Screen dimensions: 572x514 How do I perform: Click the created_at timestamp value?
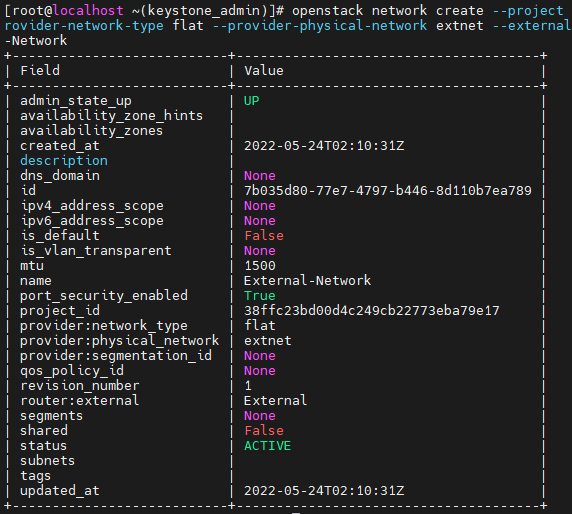[x=324, y=146]
